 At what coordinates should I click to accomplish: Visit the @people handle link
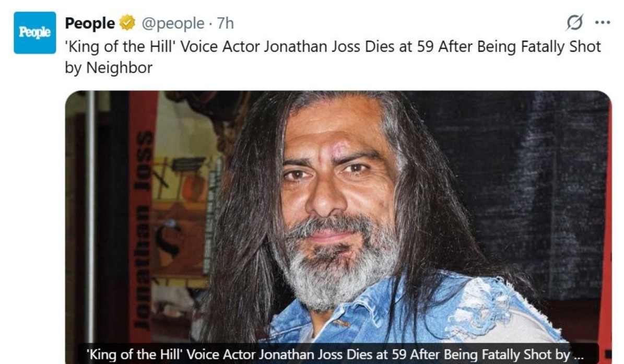pyautogui.click(x=173, y=24)
